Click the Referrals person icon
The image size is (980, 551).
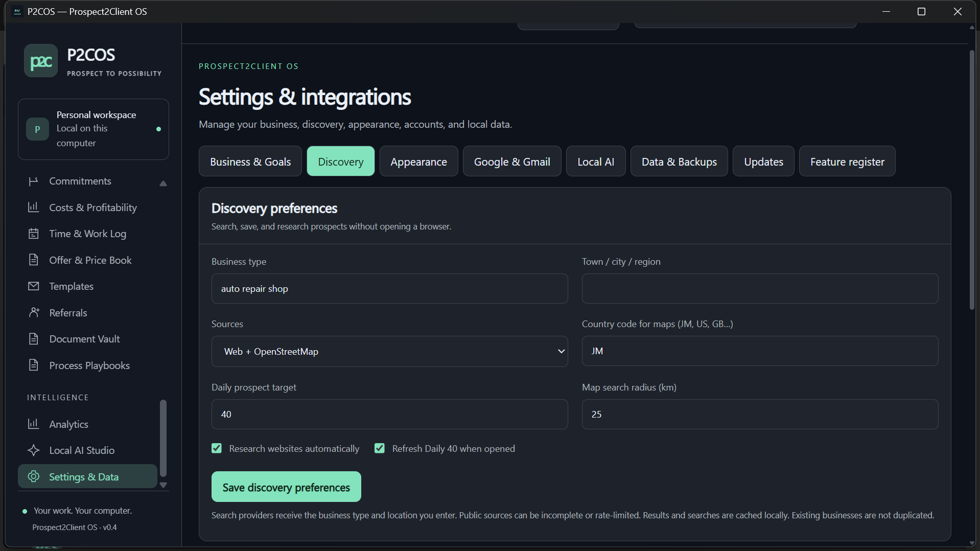point(33,313)
